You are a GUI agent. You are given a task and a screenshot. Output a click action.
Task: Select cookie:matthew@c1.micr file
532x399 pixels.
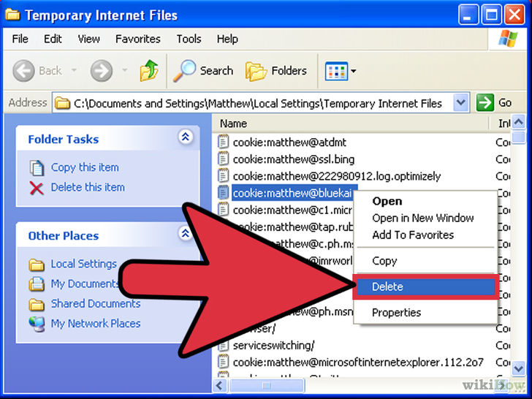pos(292,210)
